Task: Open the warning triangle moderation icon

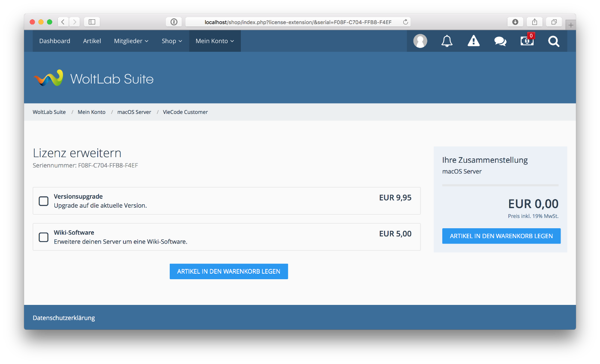Action: pos(474,41)
